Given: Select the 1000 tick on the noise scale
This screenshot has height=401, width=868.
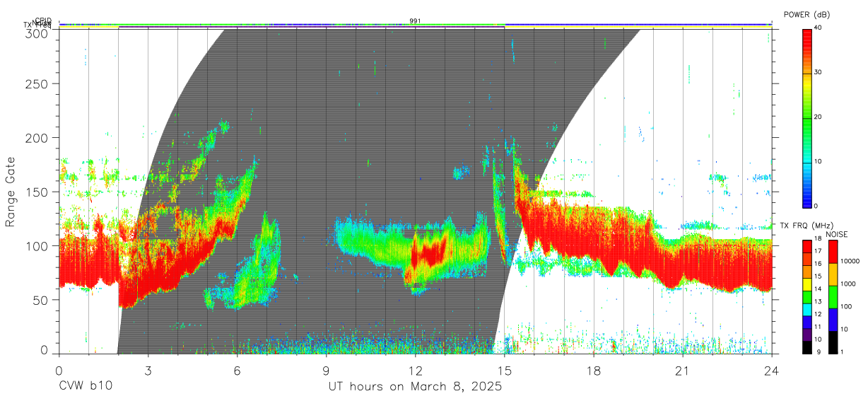Looking at the screenshot, I should point(850,284).
